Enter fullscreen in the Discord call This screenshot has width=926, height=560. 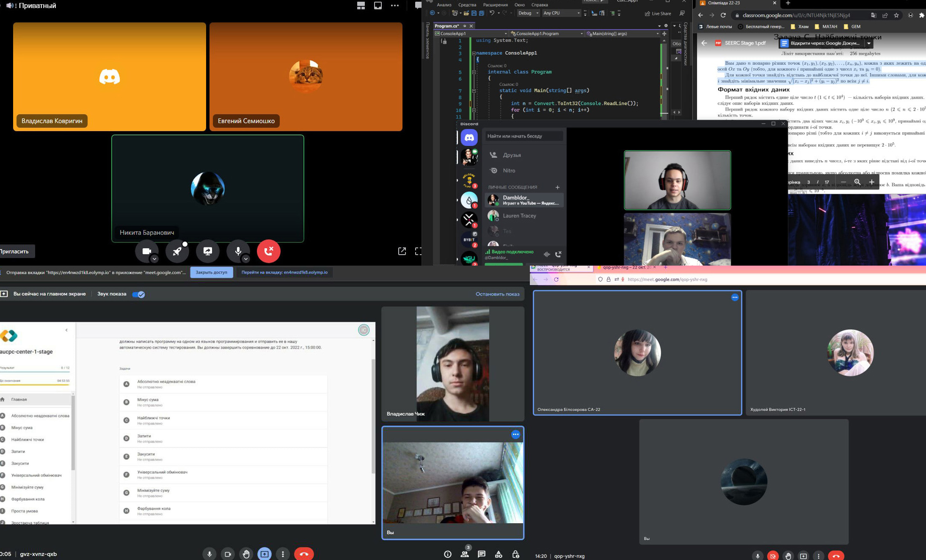coord(418,251)
